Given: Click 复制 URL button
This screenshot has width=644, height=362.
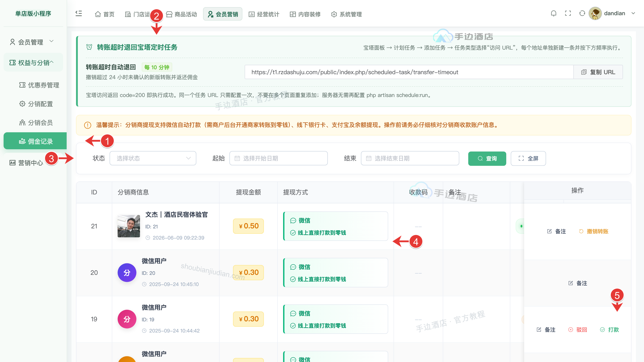Looking at the screenshot, I should coord(598,72).
